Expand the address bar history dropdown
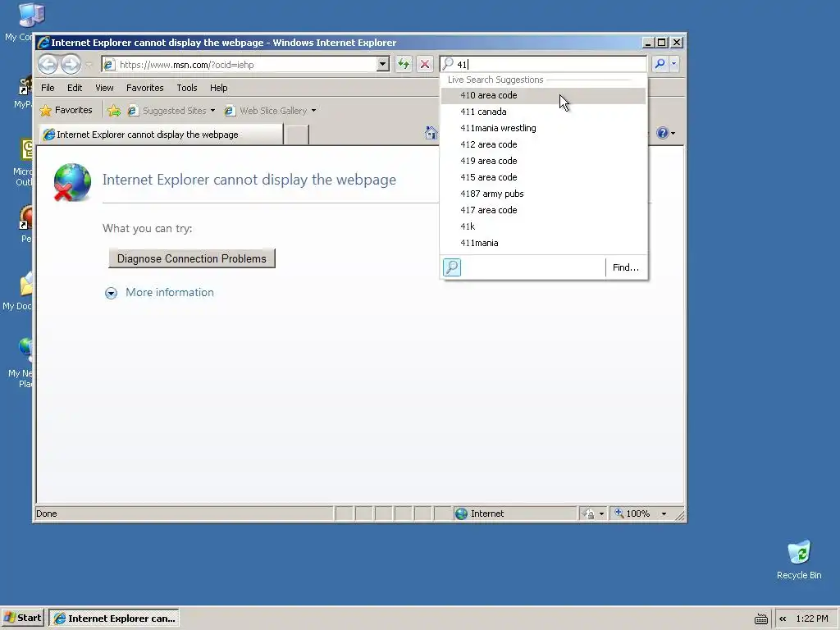 pos(382,65)
